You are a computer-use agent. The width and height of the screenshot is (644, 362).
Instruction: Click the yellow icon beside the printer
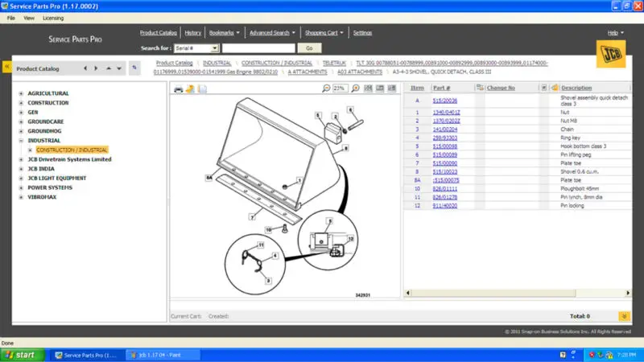[190, 88]
